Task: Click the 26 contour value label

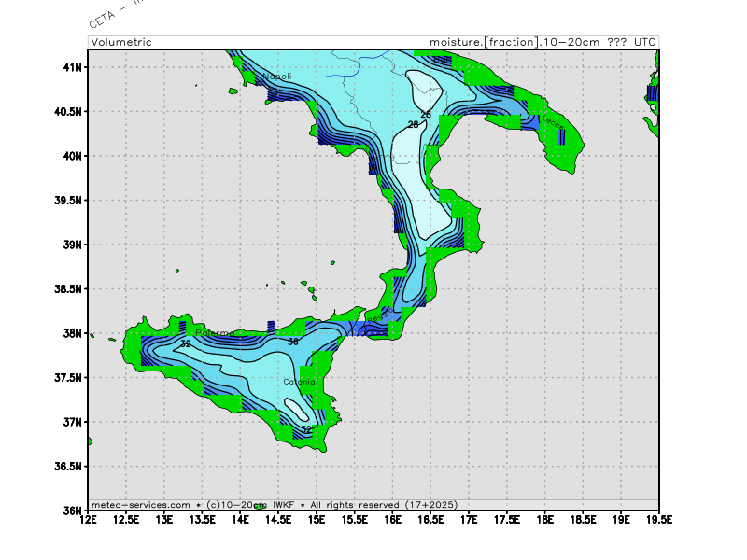Action: point(425,114)
